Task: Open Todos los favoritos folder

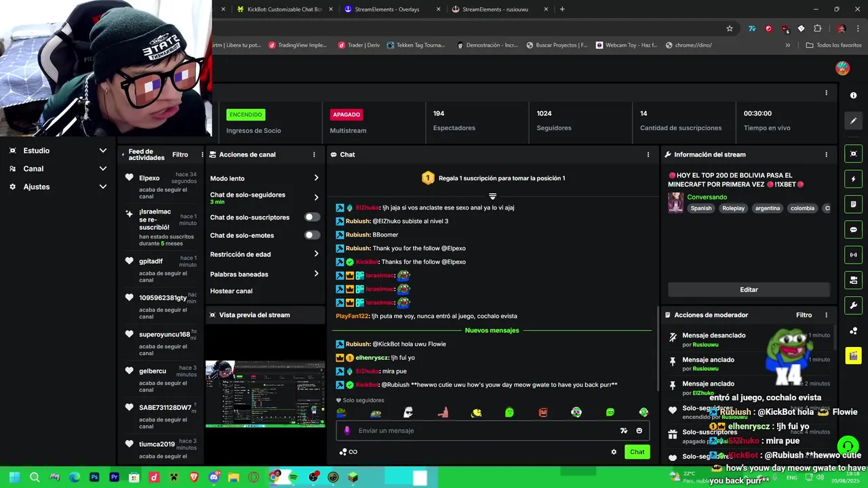Action: point(833,45)
